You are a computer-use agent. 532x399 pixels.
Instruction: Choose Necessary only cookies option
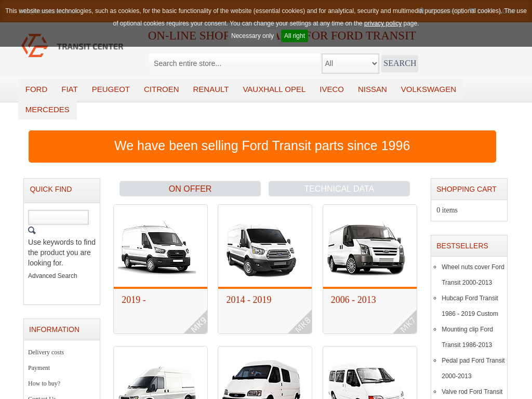[x=252, y=36]
